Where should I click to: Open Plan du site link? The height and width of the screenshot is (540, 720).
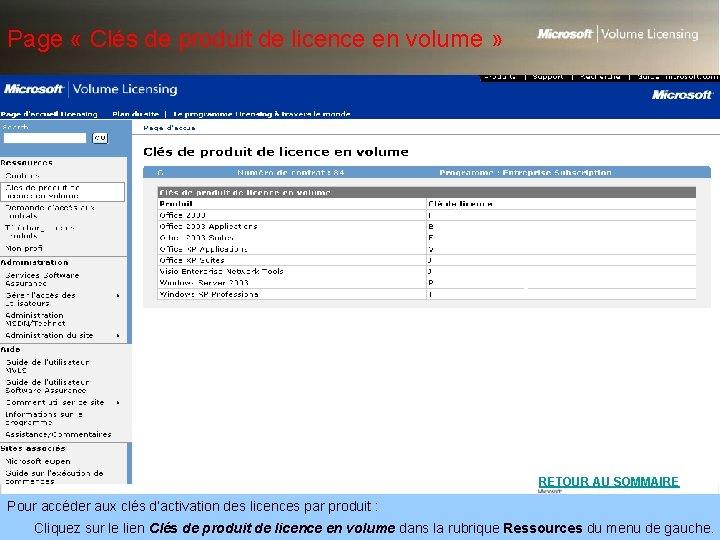[135, 114]
